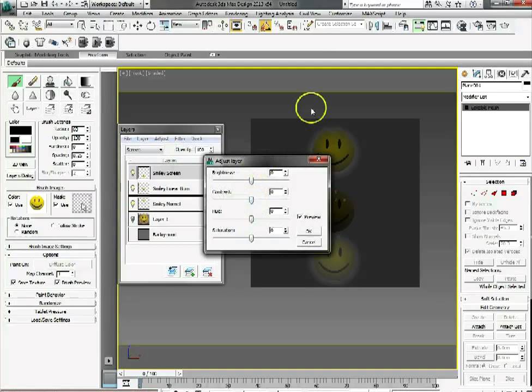Switch to the Object Paint ribbon tab

click(178, 55)
